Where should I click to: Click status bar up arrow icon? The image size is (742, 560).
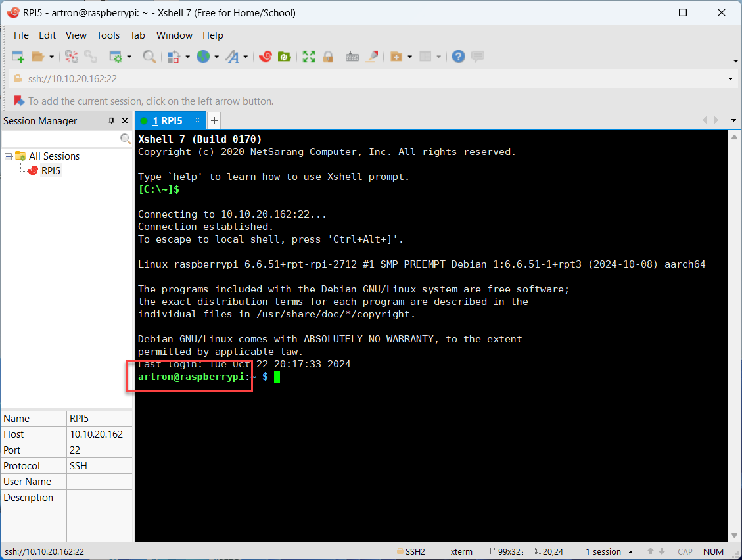coord(651,551)
